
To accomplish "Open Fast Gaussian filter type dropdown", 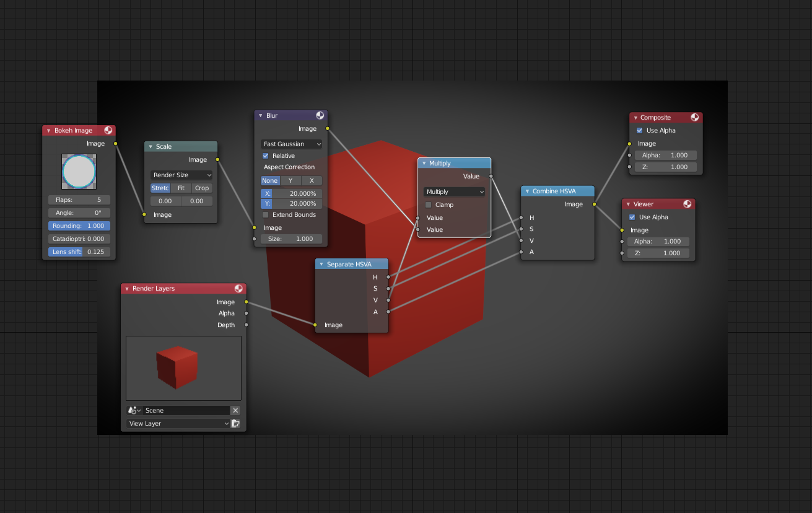I will pyautogui.click(x=291, y=144).
